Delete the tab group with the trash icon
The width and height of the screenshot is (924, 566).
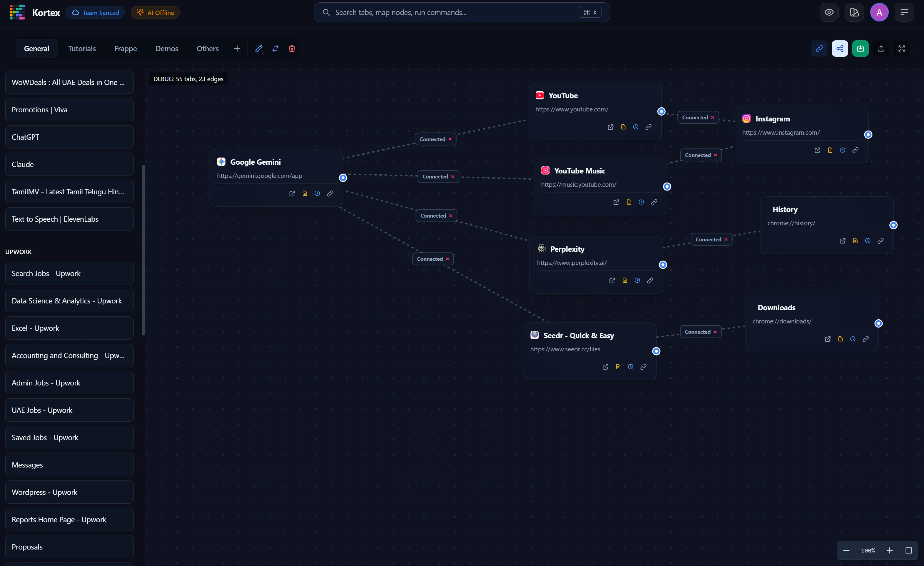click(x=292, y=49)
